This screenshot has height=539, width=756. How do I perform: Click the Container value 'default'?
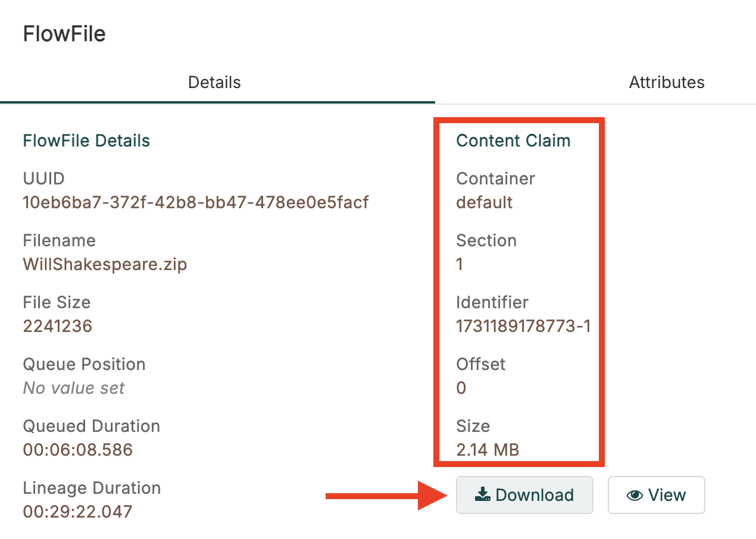pos(484,202)
